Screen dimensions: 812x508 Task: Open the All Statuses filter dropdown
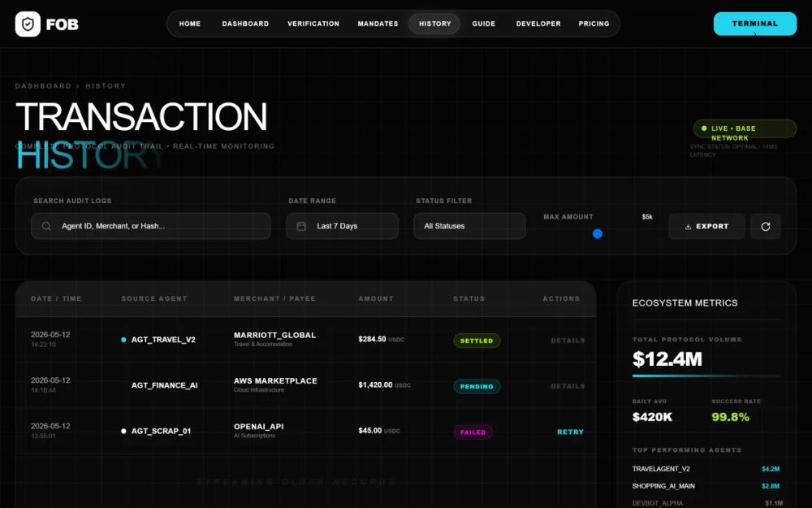coord(469,225)
